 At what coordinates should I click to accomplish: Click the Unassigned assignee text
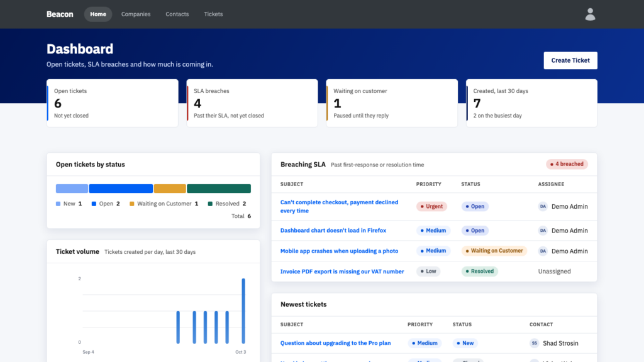554,271
